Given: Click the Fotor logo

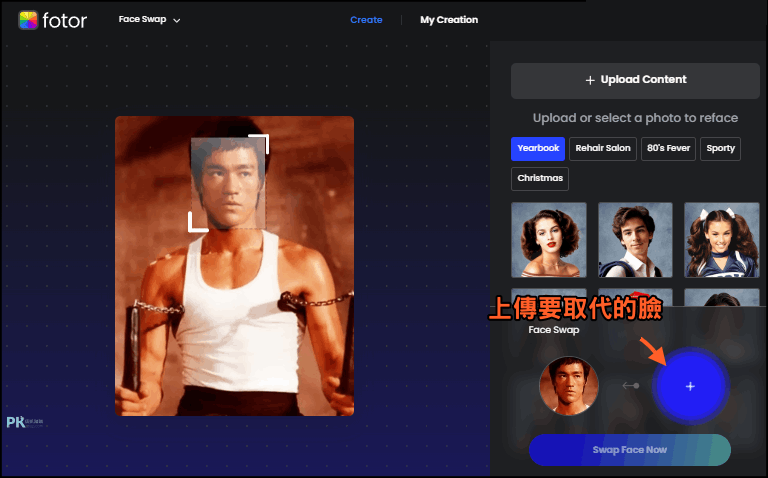Looking at the screenshot, I should (52, 20).
